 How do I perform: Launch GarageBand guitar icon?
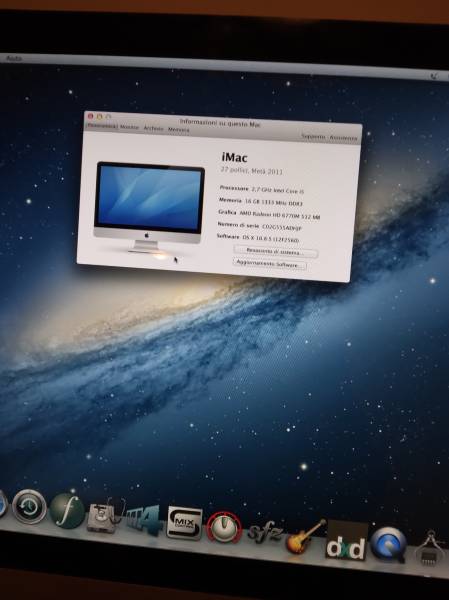coord(305,536)
